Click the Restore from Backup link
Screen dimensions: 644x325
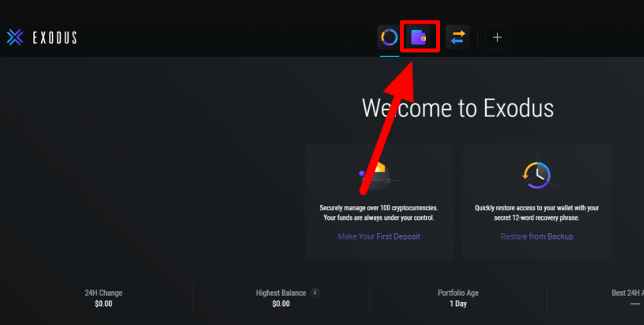tap(537, 236)
